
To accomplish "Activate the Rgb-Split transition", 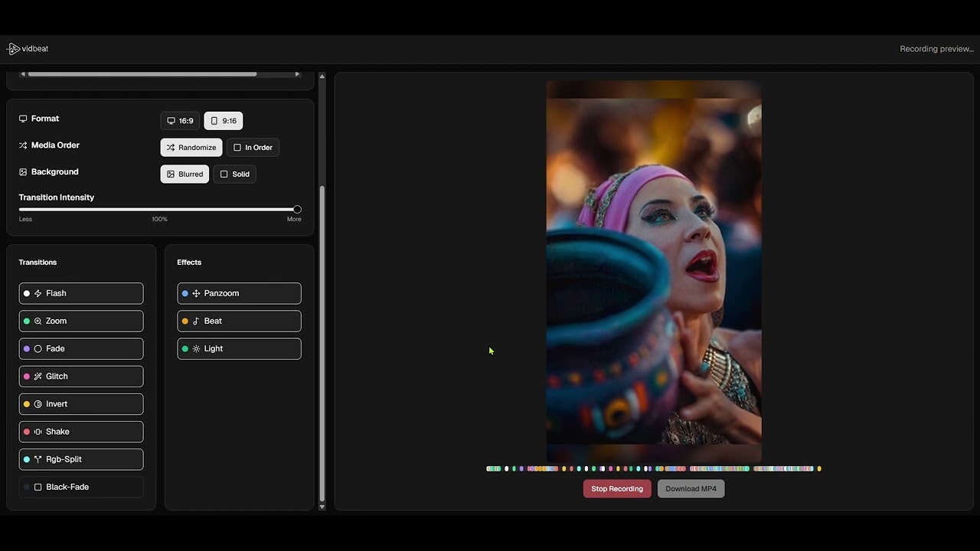I will point(80,459).
